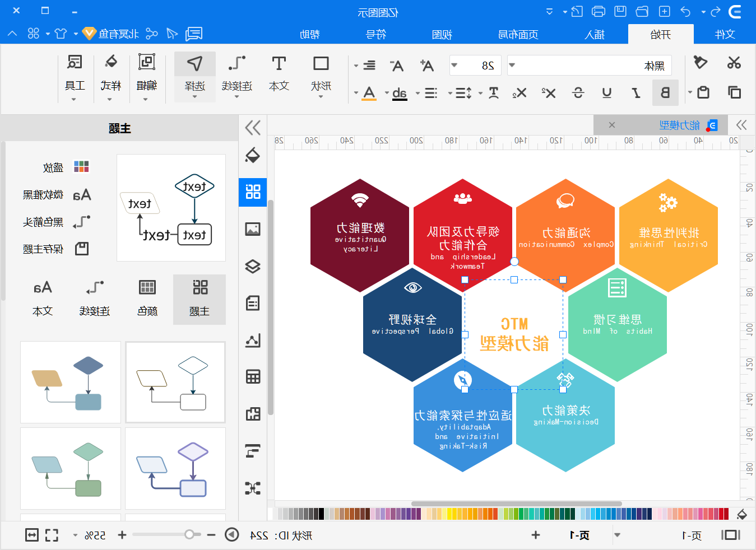Click the Cut scissors icon
Screen dimensions: 756x550
(734, 63)
